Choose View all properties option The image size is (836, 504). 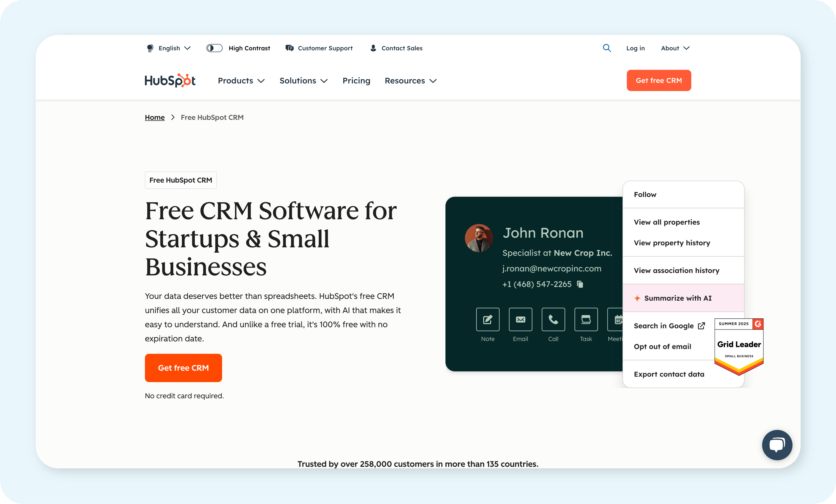pos(666,222)
